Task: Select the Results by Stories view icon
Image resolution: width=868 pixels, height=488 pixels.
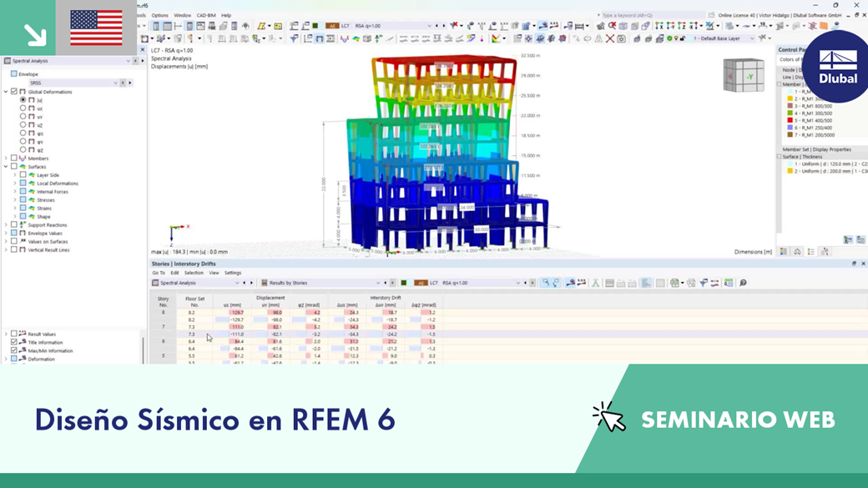Action: [288, 281]
